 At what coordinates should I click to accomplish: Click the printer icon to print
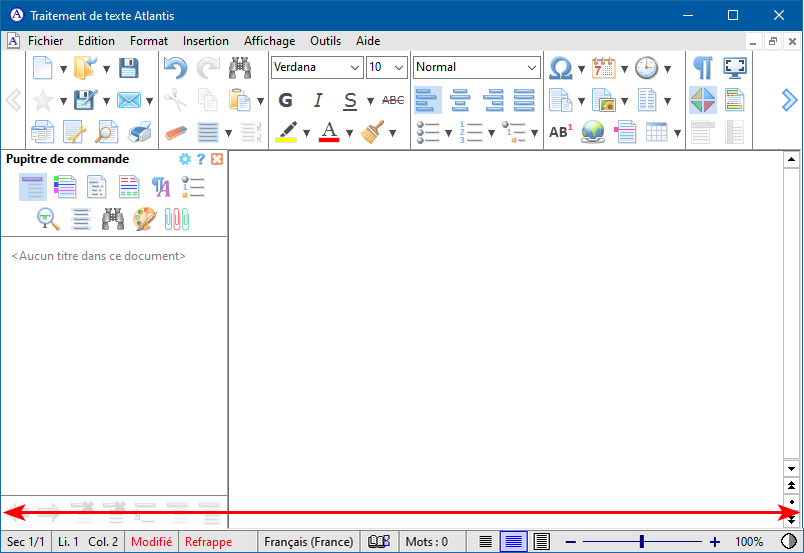click(140, 132)
